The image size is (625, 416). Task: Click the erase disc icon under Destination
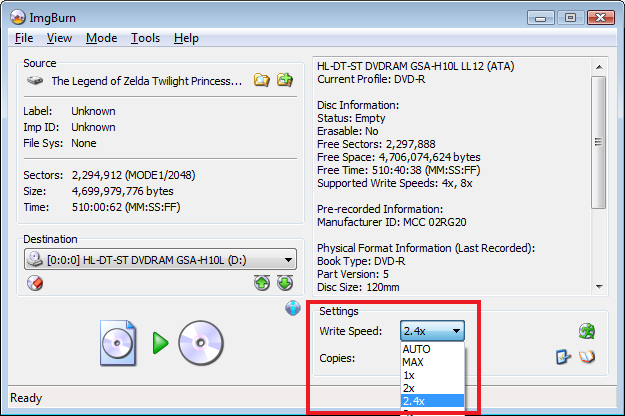point(37,283)
